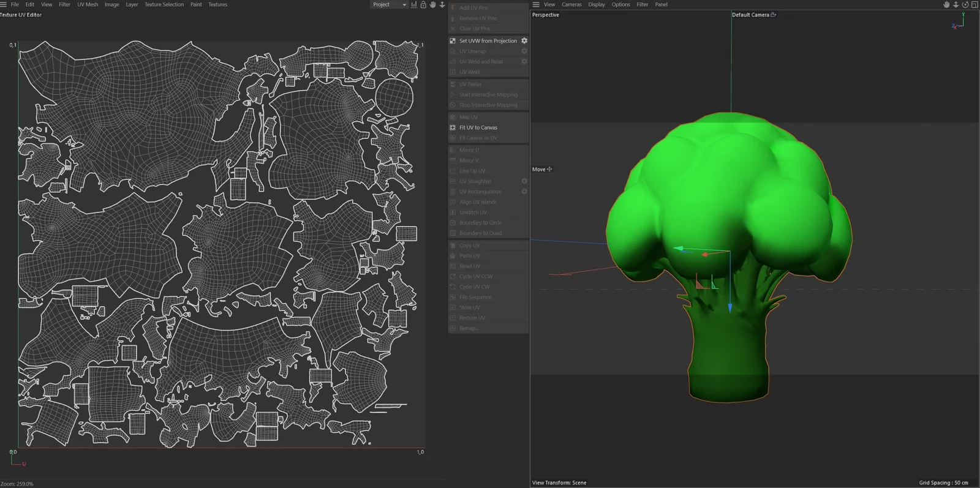Open the UV Mesh menu
The image size is (980, 488).
pyautogui.click(x=88, y=4)
